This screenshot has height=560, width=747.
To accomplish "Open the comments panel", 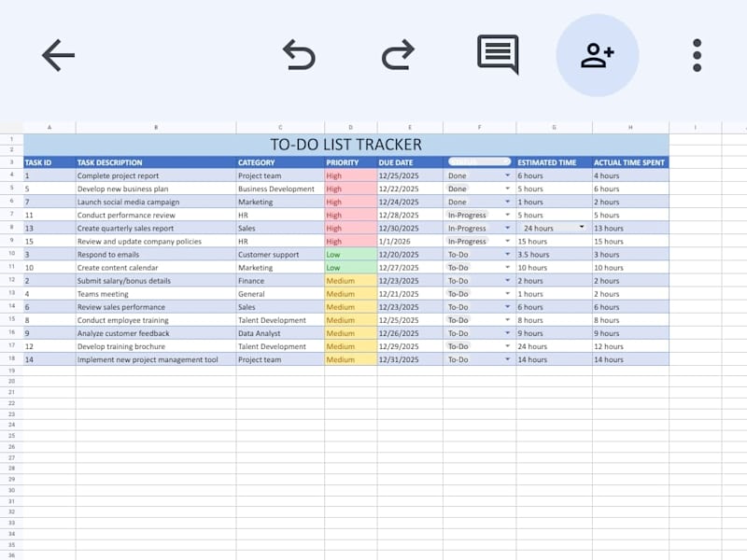I will [498, 54].
